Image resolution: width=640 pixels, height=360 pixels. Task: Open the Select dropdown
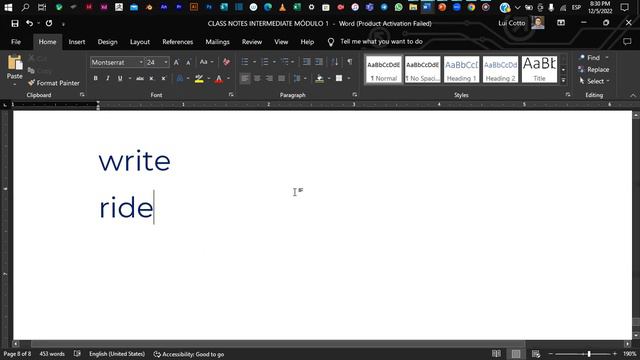coord(595,81)
